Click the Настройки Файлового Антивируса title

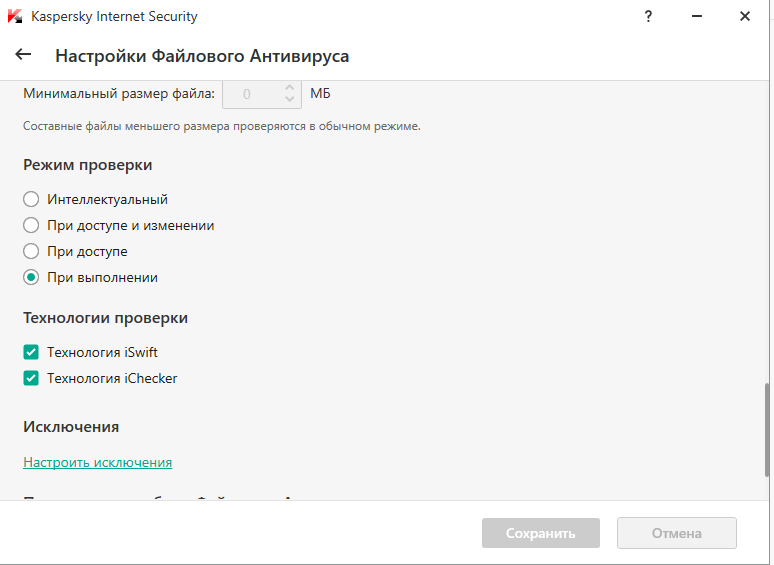coord(202,56)
